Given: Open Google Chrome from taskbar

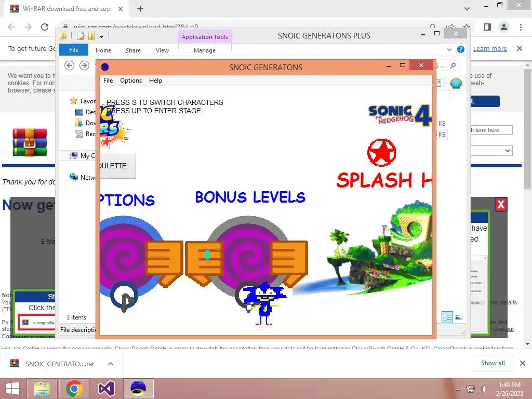Looking at the screenshot, I should click(74, 389).
